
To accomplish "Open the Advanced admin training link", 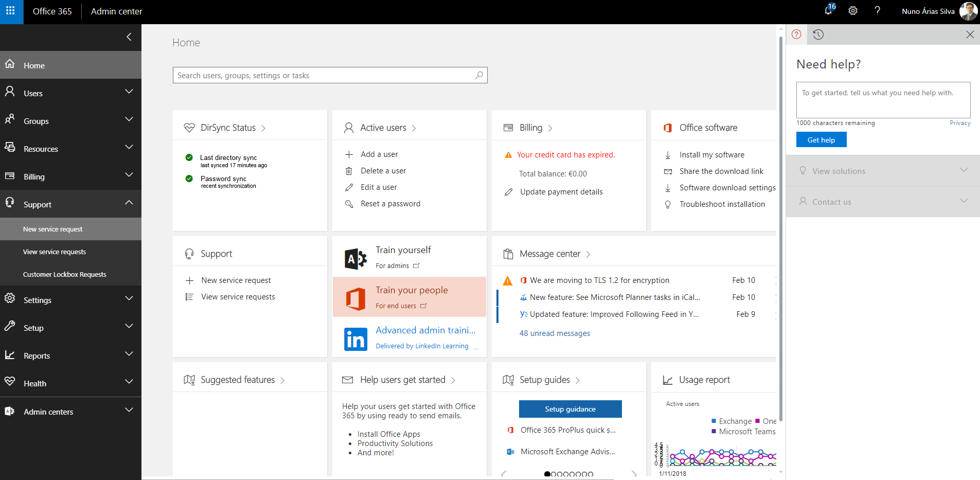I will coord(425,330).
